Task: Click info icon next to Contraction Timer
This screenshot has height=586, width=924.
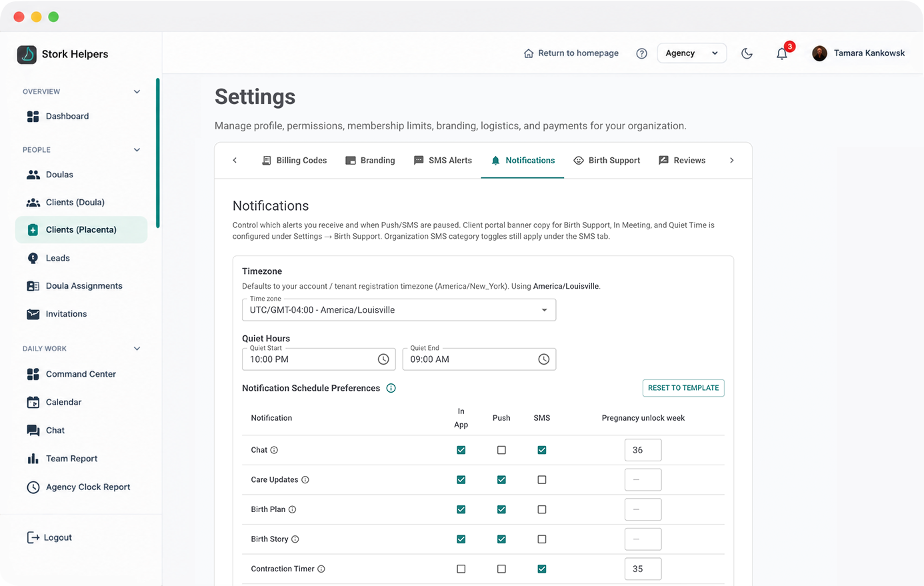Action: pos(321,569)
